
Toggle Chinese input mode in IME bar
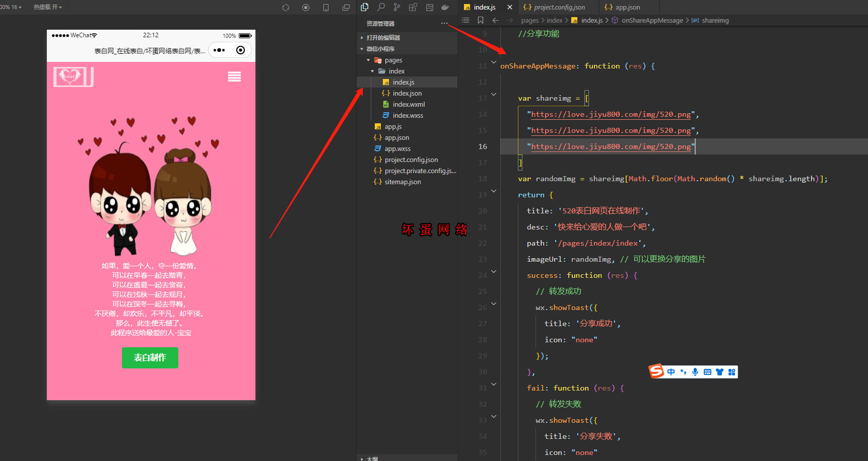pyautogui.click(x=671, y=372)
